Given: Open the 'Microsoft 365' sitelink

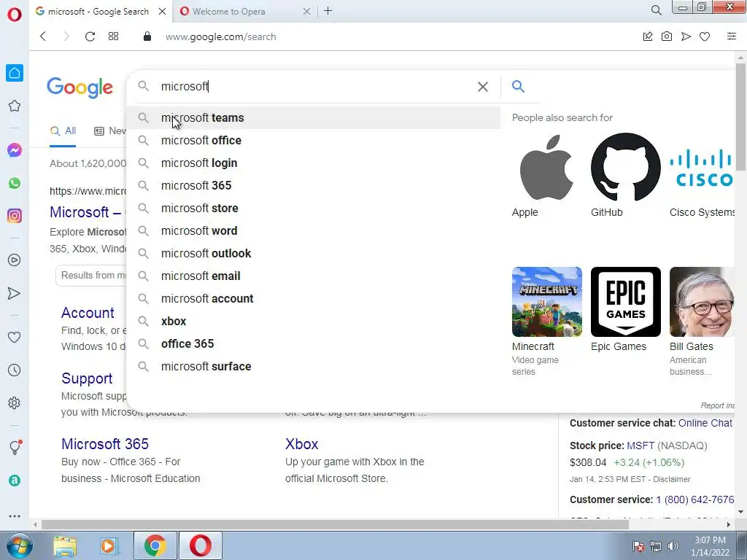Looking at the screenshot, I should 105,444.
